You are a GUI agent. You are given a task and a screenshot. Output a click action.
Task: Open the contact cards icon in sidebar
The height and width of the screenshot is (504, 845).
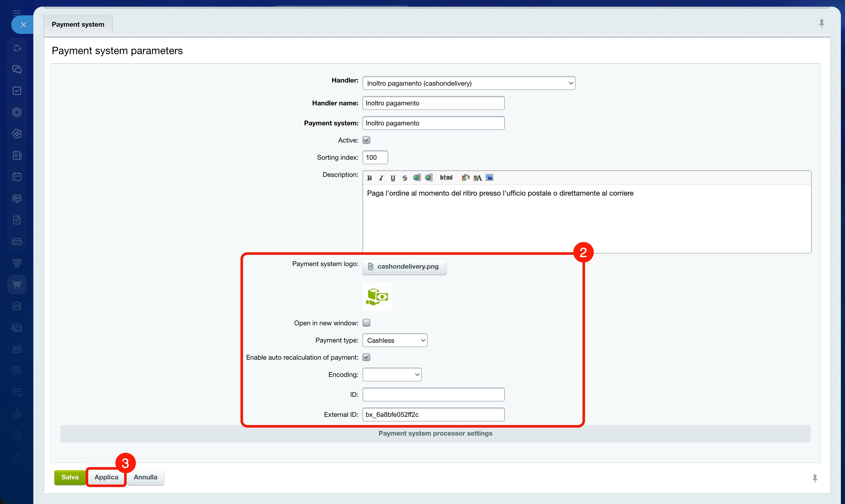click(17, 327)
